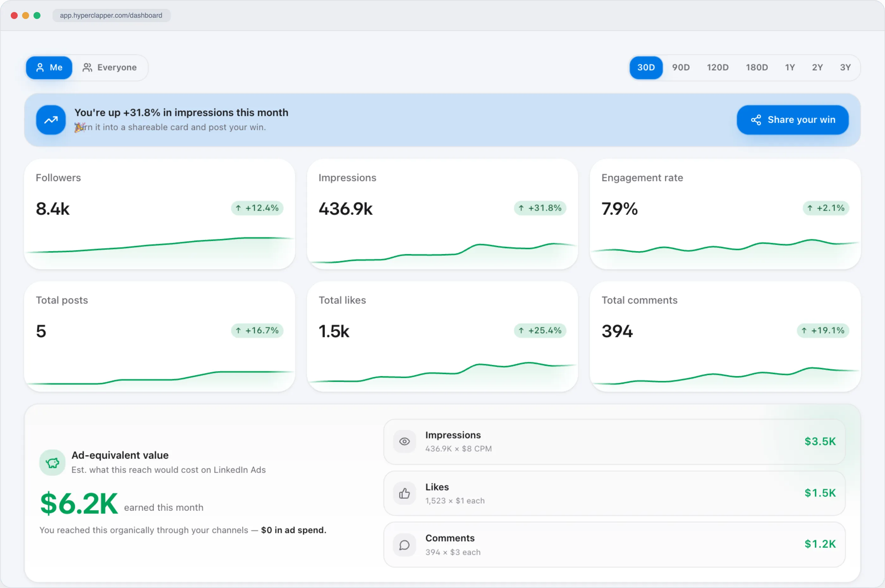
Task: Select the 2Y time range
Action: coord(817,68)
